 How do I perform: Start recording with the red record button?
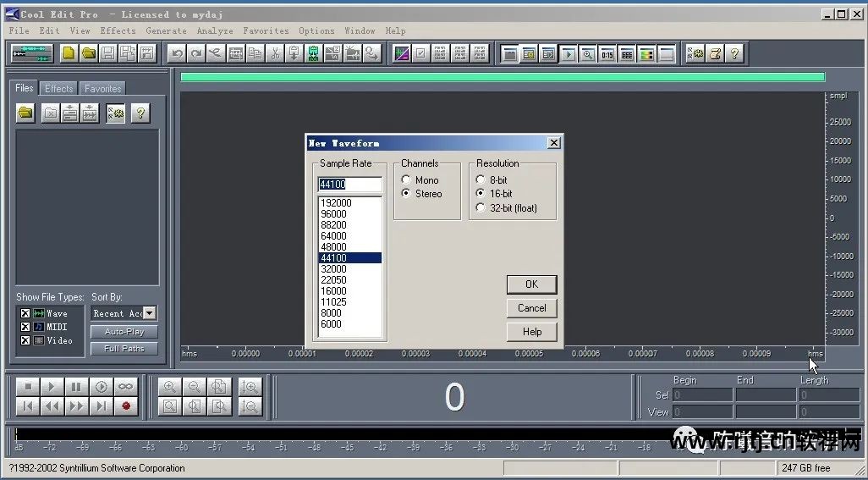(126, 406)
